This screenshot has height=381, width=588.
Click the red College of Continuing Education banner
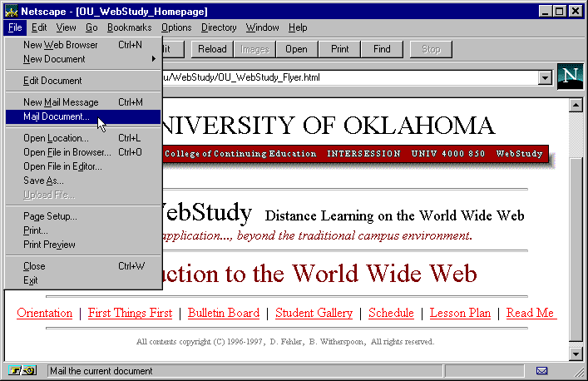(x=355, y=154)
